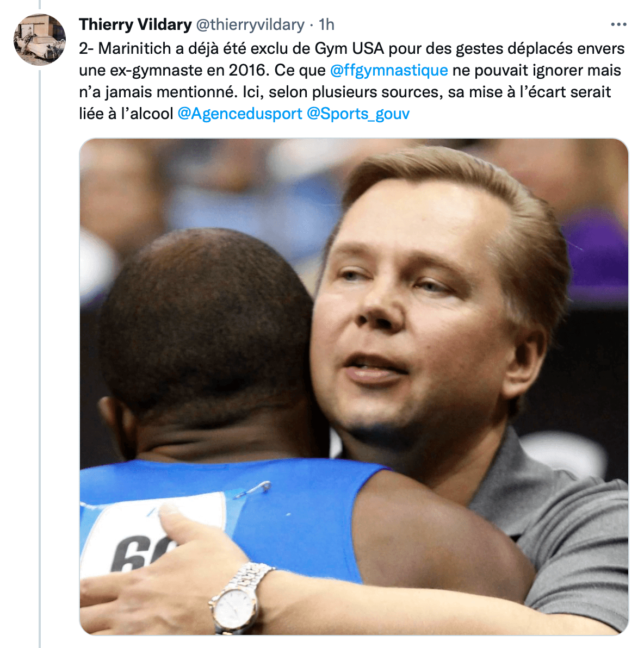Open Thierry Vildary's profile picture
644x648 pixels.
coord(40,40)
